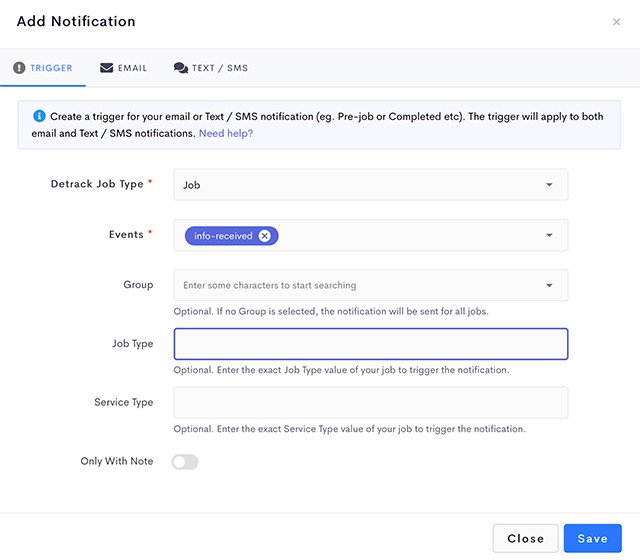
Task: Click the envelope icon for Email
Action: click(x=107, y=68)
